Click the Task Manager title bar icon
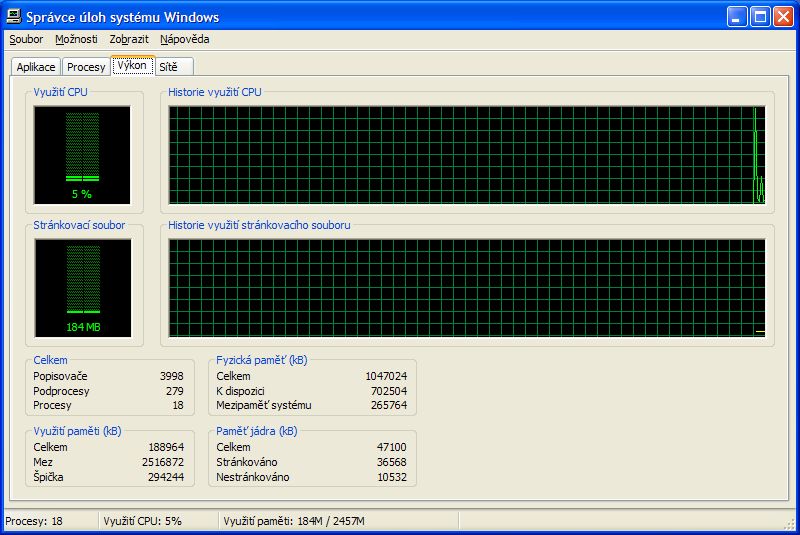 [14, 17]
